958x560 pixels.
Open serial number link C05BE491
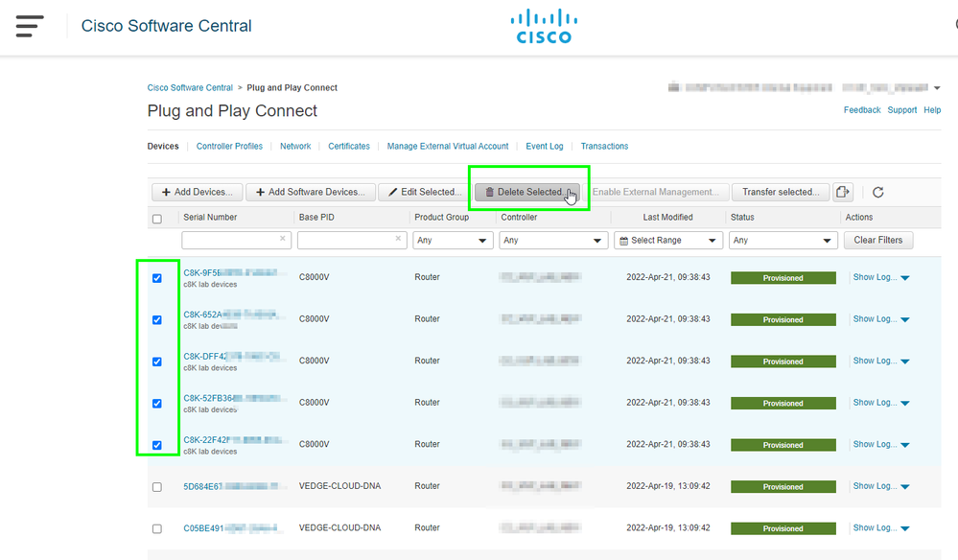pos(231,528)
